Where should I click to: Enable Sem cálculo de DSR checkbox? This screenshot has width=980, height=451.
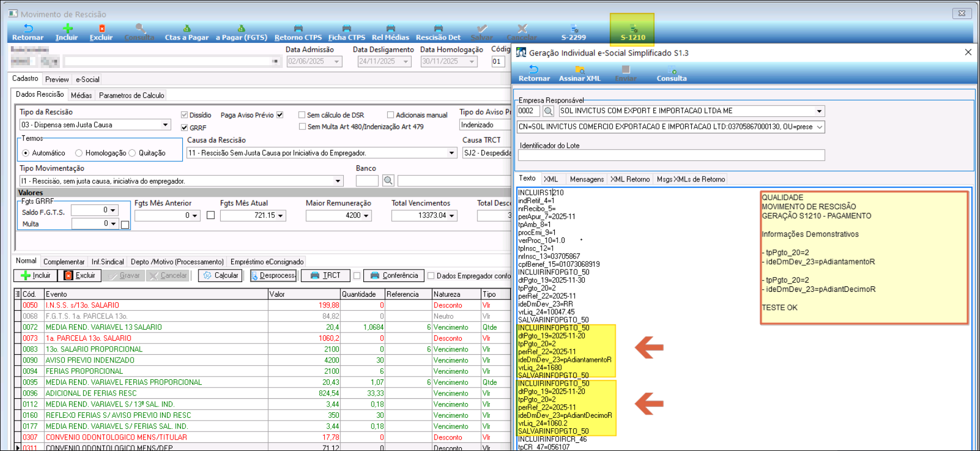tap(302, 115)
